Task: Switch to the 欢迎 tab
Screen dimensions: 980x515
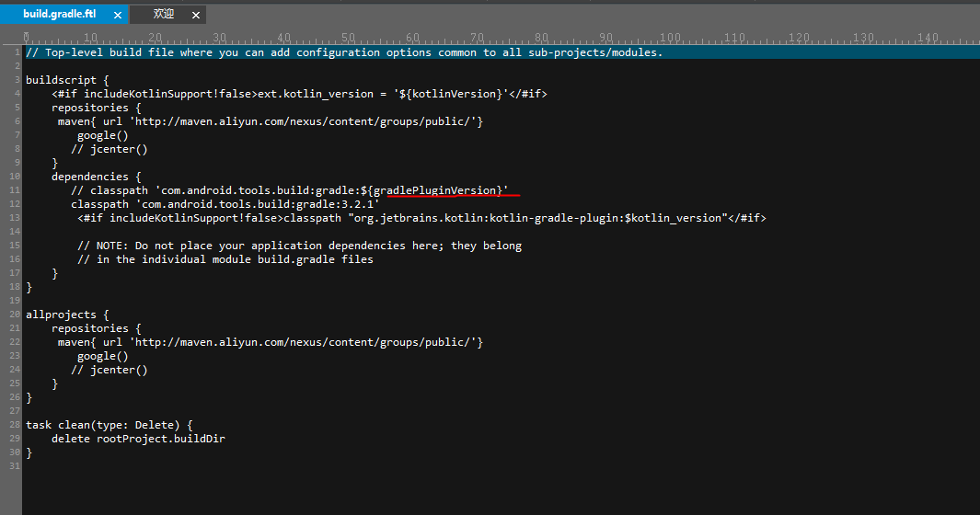Action: click(164, 14)
